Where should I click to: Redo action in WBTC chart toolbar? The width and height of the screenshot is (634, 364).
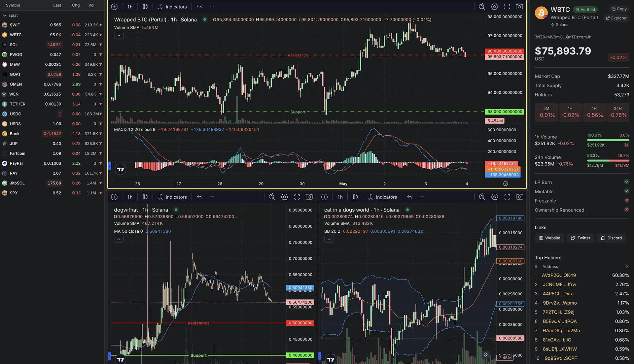pyautogui.click(x=212, y=7)
